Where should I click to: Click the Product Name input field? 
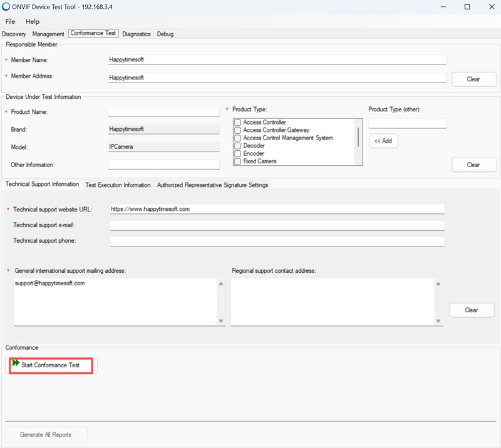163,111
